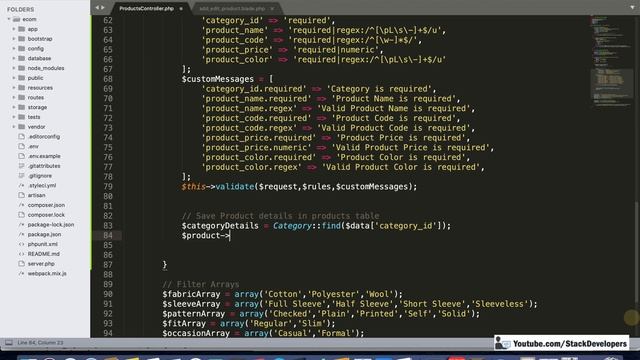Screen dimensions: 640x360
Task: Click the webpack.mix.js file icon
Action: coord(22,273)
